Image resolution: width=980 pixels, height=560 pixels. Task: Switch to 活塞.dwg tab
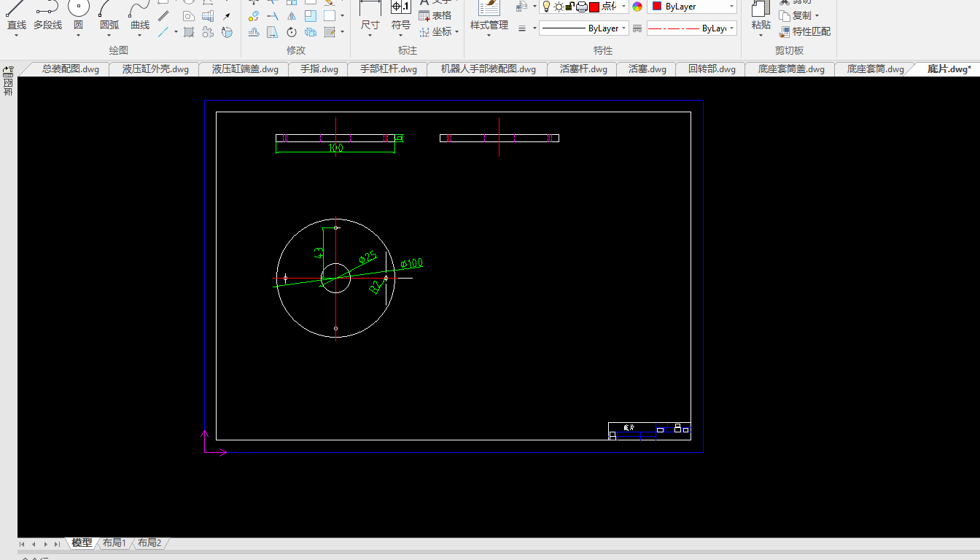click(x=647, y=69)
